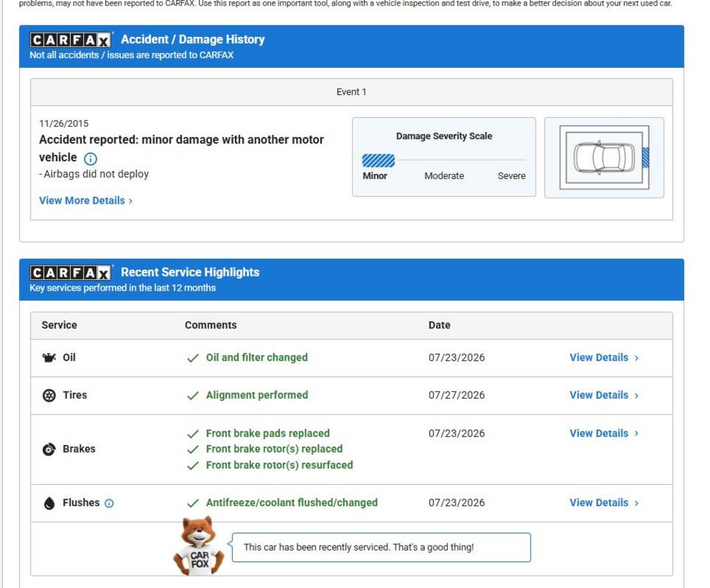Open View Details for Oil service
710x588 pixels.
click(x=604, y=357)
